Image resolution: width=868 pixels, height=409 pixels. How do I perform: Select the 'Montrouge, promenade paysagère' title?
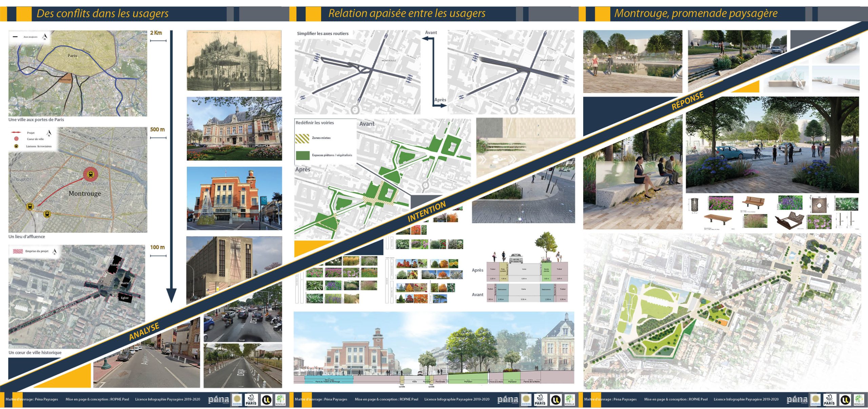696,14
